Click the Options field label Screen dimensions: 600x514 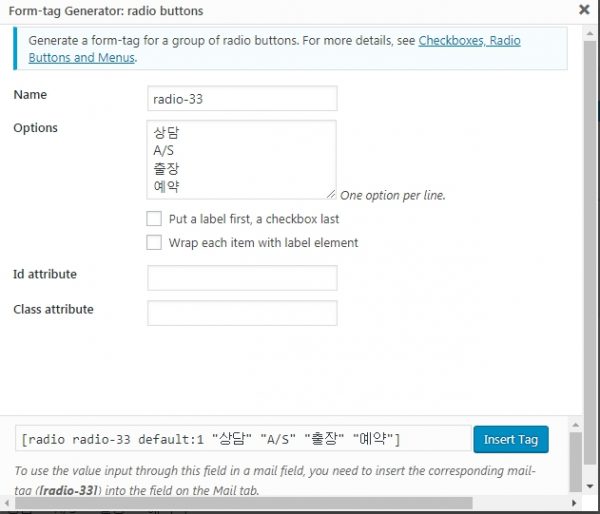36,128
